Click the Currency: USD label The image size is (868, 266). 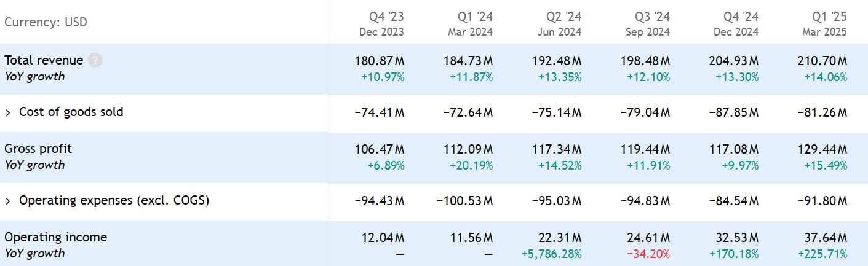(46, 23)
